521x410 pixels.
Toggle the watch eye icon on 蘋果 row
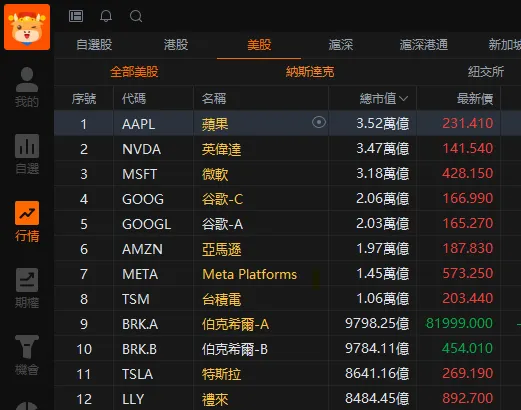click(319, 122)
